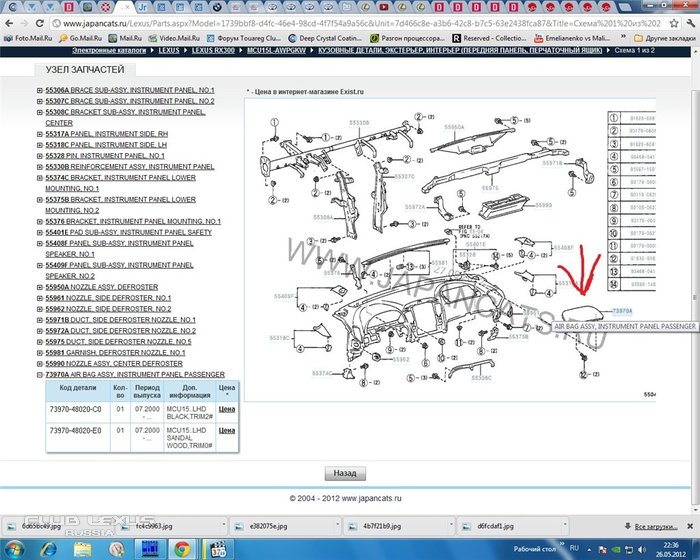Collapse the 73970A Air Bag Assy entry
This screenshot has width=700, height=560.
(x=40, y=374)
